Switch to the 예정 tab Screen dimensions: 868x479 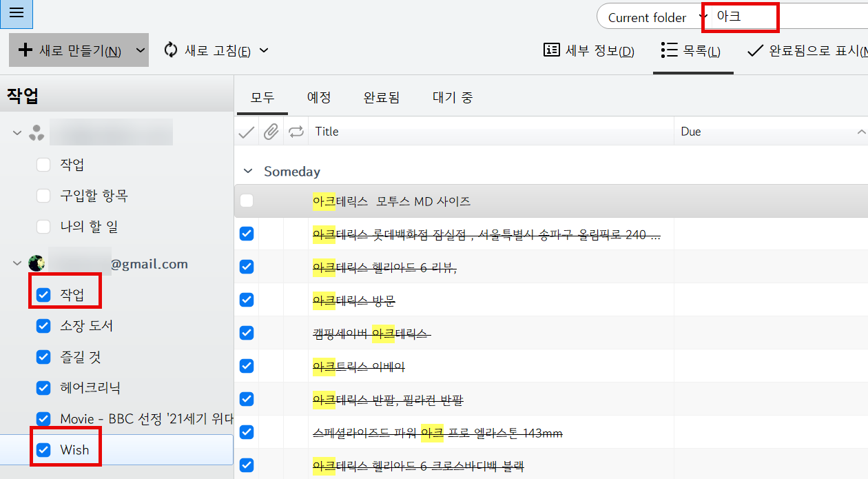click(319, 97)
